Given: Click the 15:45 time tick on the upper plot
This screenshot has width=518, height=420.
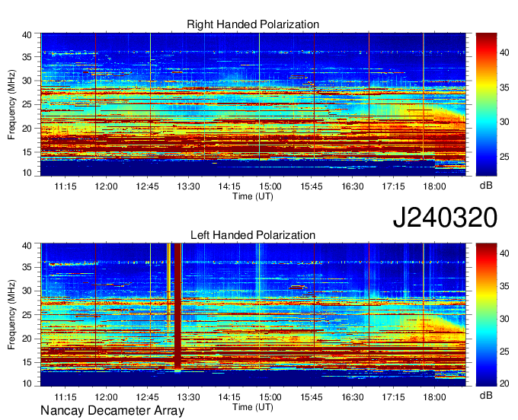Looking at the screenshot, I should coord(312,186).
